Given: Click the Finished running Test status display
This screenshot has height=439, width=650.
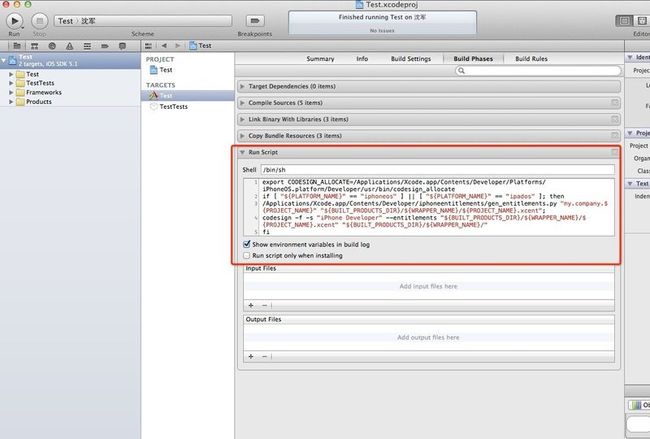Looking at the screenshot, I should 382,23.
